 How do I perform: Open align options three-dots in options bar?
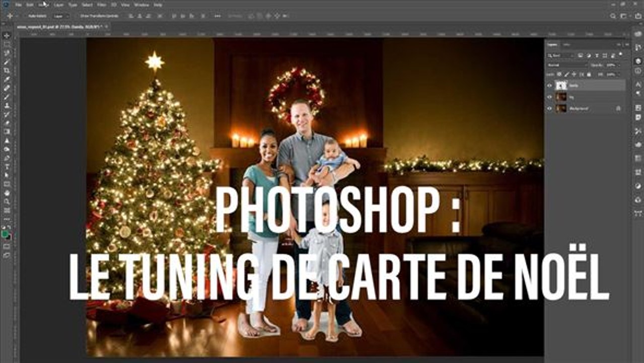point(217,16)
